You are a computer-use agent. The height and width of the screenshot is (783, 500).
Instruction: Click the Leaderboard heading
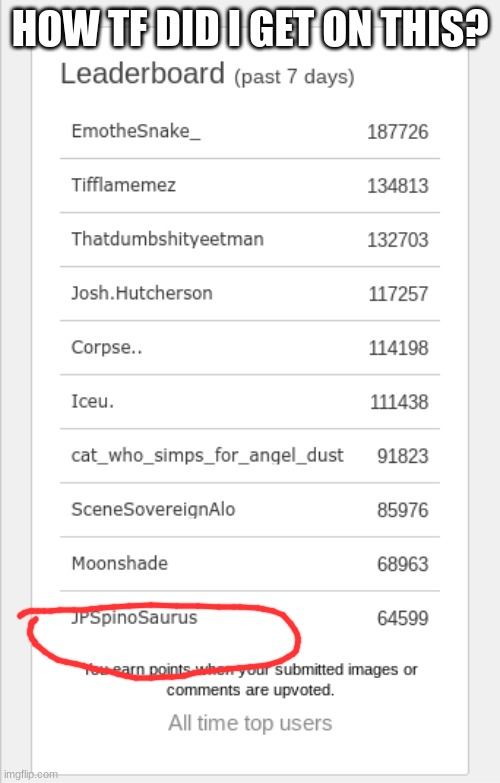click(142, 74)
